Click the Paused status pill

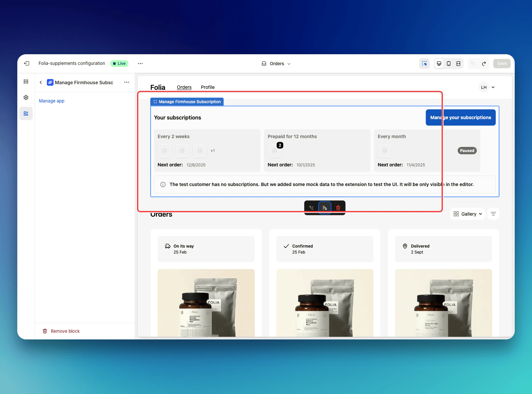click(x=467, y=150)
